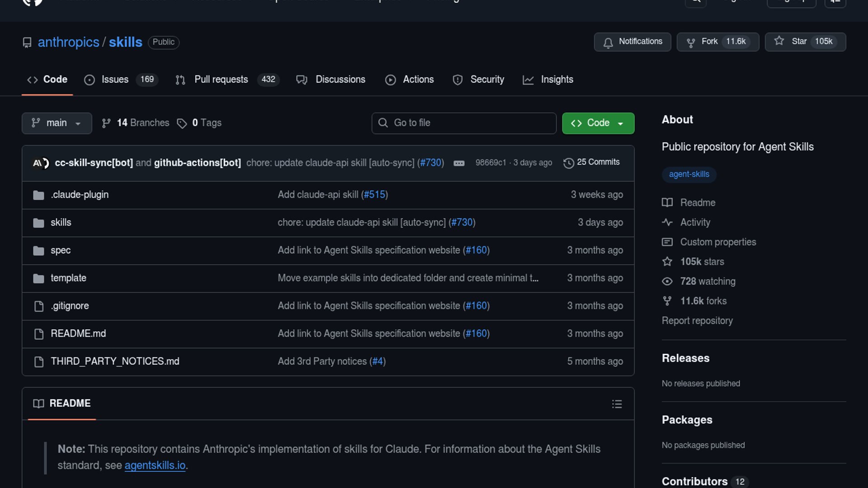The image size is (868, 488).
Task: Click the tag icon beside 0 Tags
Action: [x=182, y=123]
